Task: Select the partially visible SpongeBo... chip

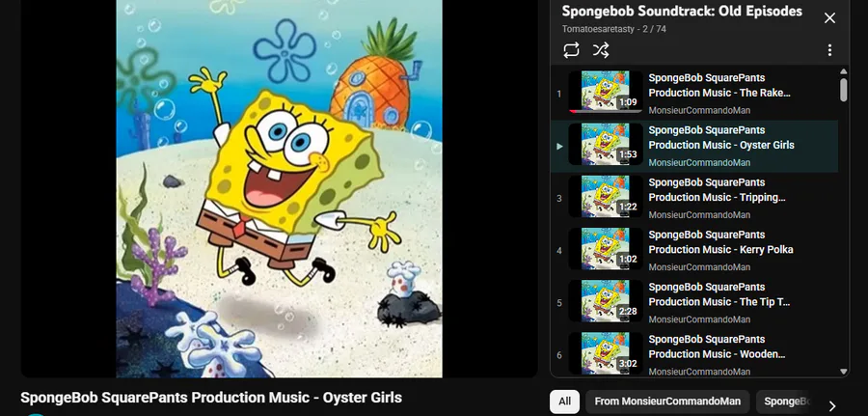Action: pos(786,402)
